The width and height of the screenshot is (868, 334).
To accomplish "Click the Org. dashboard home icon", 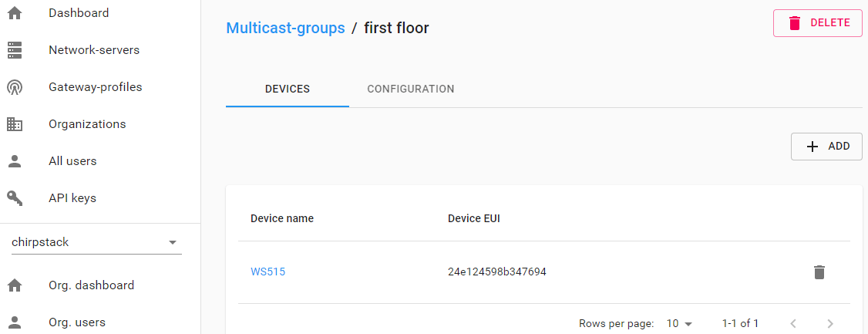I will [15, 285].
